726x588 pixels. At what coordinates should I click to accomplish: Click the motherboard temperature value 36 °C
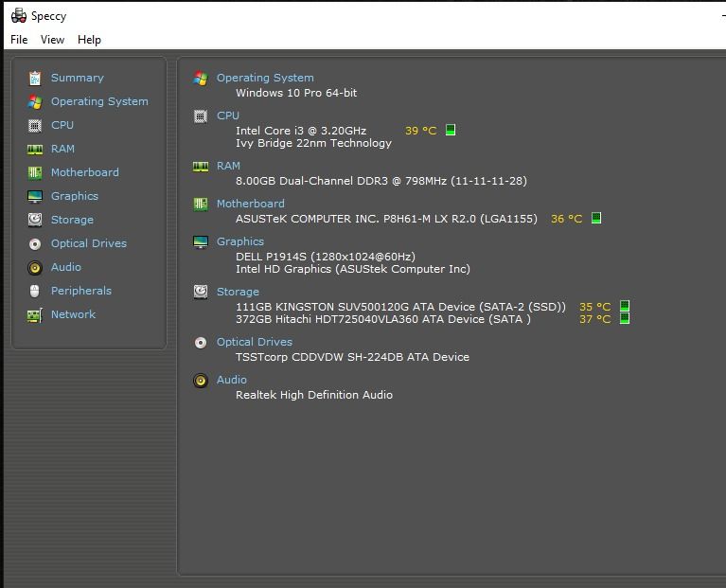click(567, 219)
